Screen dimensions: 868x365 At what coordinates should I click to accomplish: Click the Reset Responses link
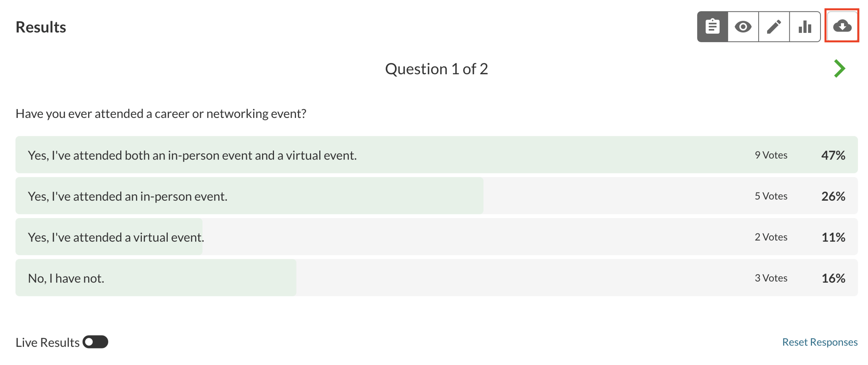point(820,342)
